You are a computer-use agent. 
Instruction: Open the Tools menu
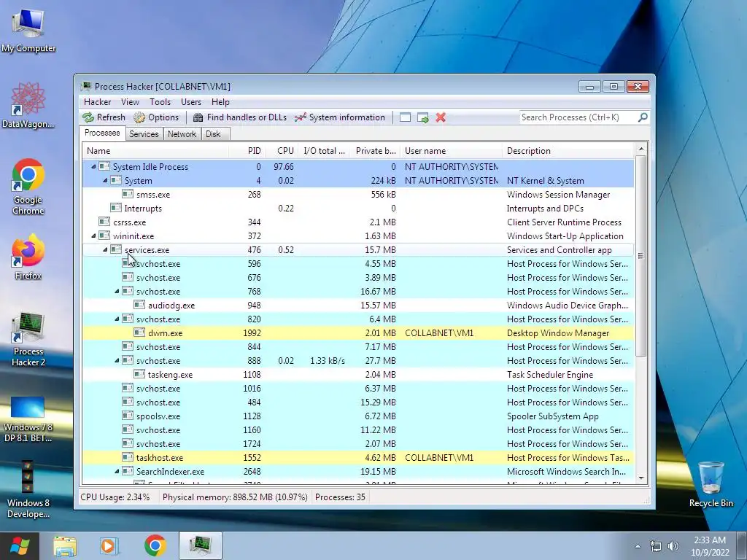pos(160,102)
